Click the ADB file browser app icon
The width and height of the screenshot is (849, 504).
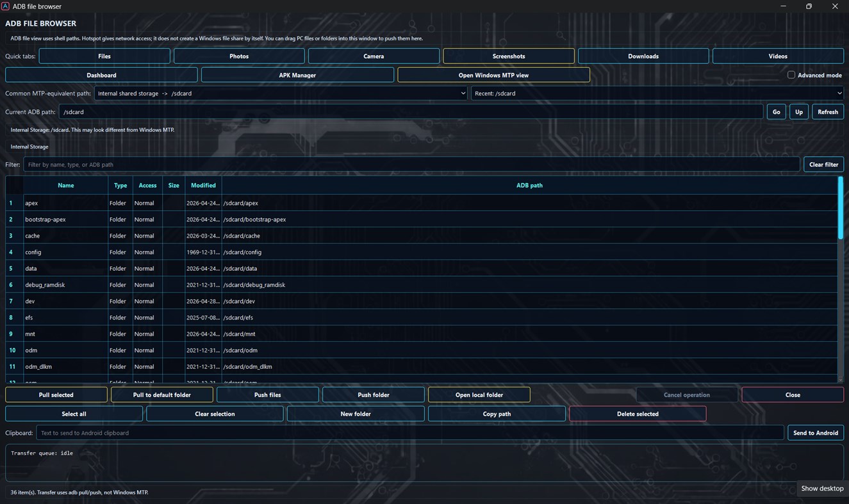tap(5, 6)
